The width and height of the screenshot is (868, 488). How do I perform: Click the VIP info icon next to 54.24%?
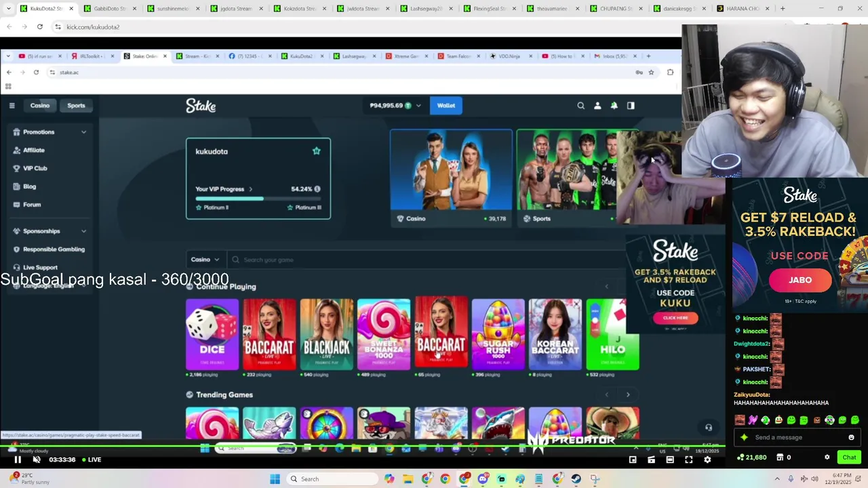[x=317, y=189]
